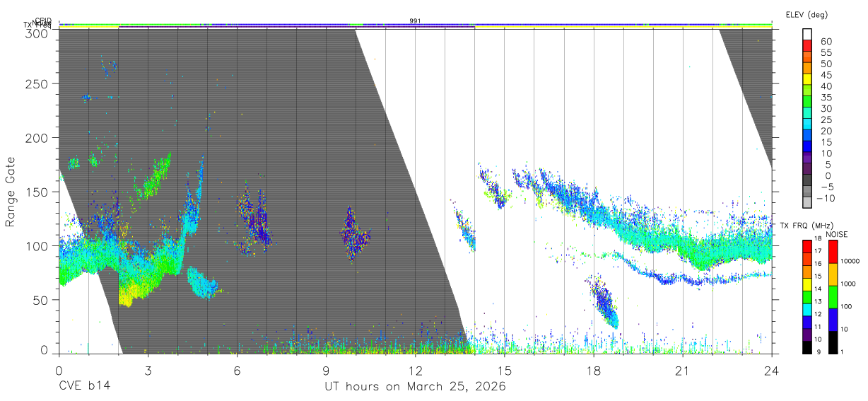Click the "Range Gate" y-axis title
This screenshot has width=868, height=401.
[11, 192]
